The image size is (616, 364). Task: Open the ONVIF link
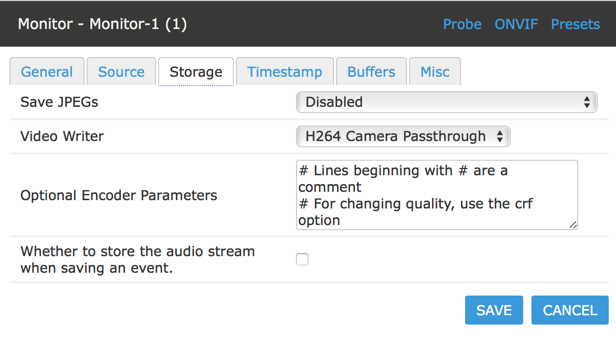point(516,24)
